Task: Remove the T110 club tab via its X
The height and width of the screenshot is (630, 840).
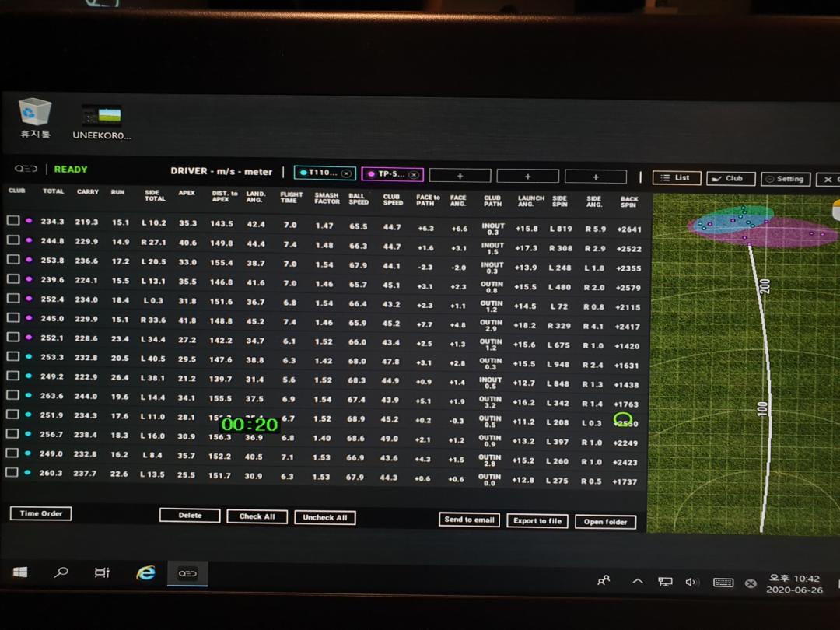Action: (x=346, y=173)
